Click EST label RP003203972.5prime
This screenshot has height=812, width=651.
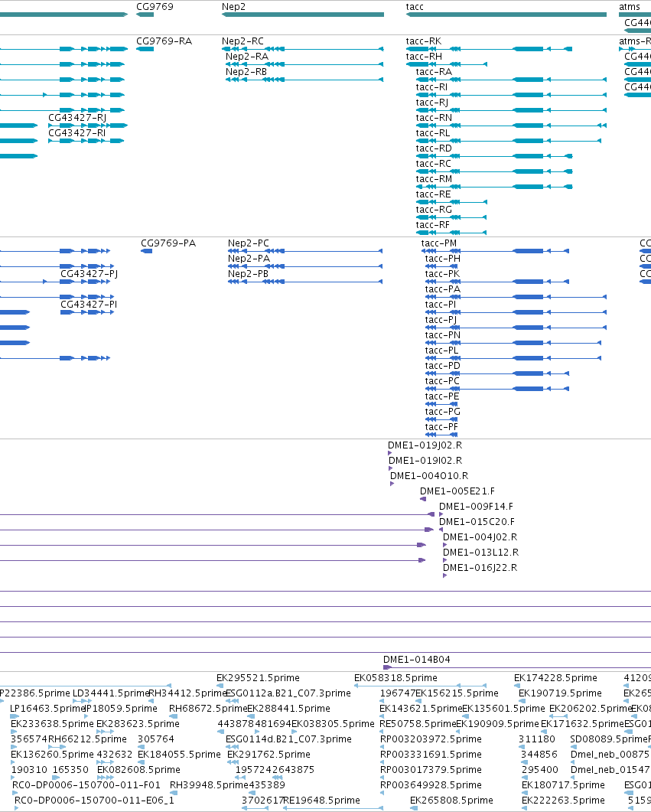click(x=431, y=739)
